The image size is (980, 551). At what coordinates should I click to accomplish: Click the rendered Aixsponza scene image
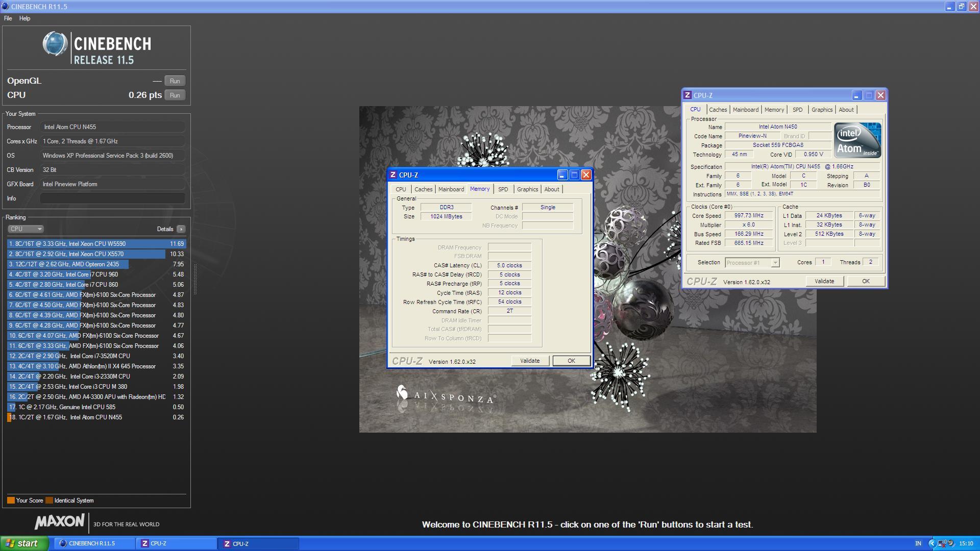pos(587,269)
